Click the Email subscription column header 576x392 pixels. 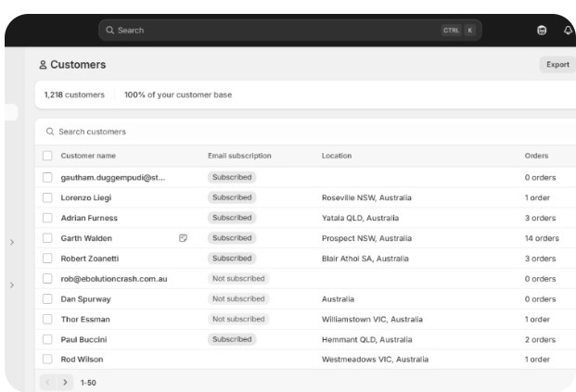point(239,156)
